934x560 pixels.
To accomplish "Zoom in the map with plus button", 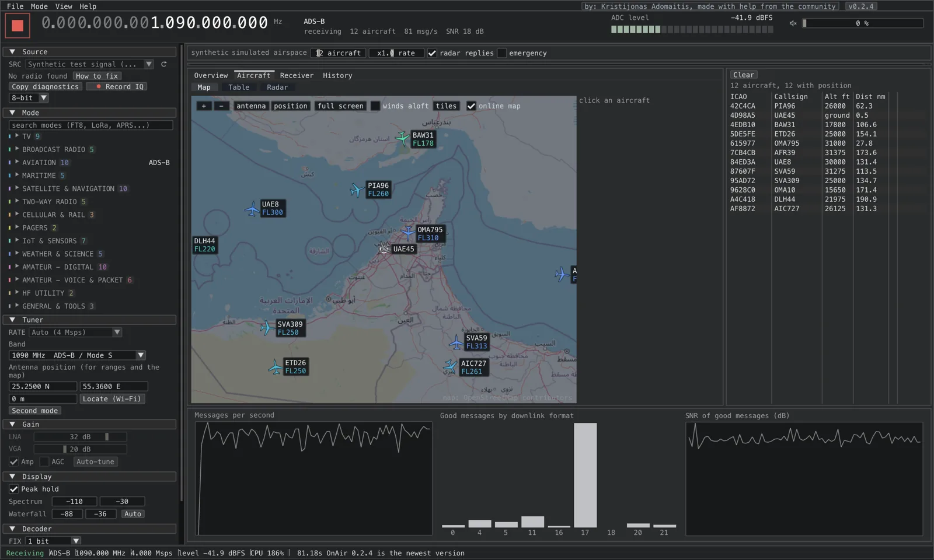I will click(x=204, y=106).
